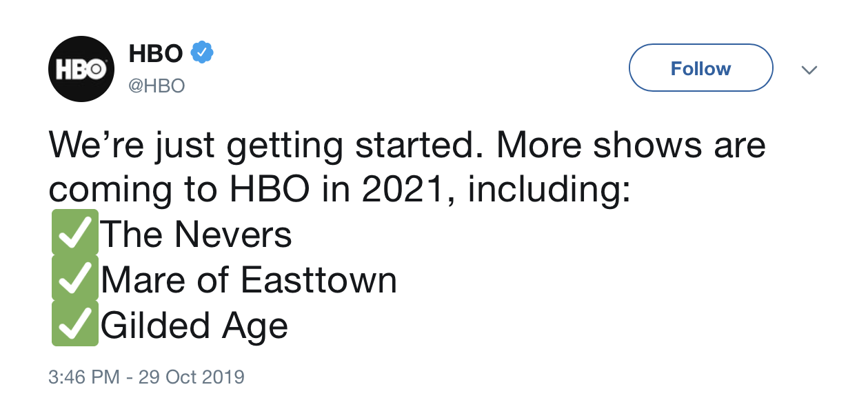Select the text Mare of Easttown
This screenshot has width=868, height=407.
pyautogui.click(x=249, y=280)
